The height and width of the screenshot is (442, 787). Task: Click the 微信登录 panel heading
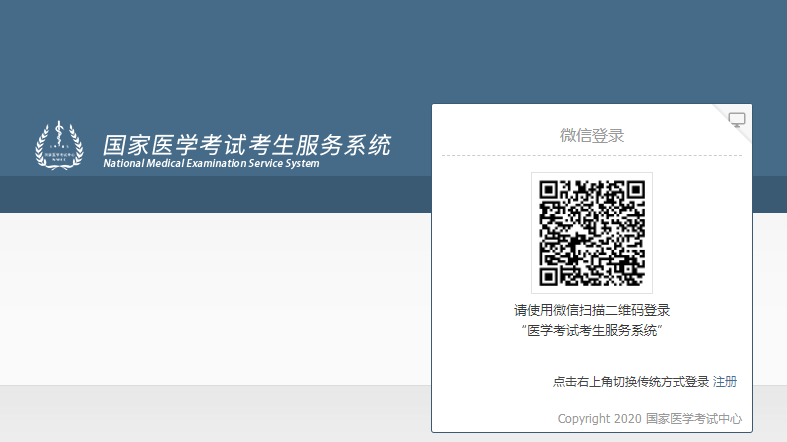click(x=592, y=135)
